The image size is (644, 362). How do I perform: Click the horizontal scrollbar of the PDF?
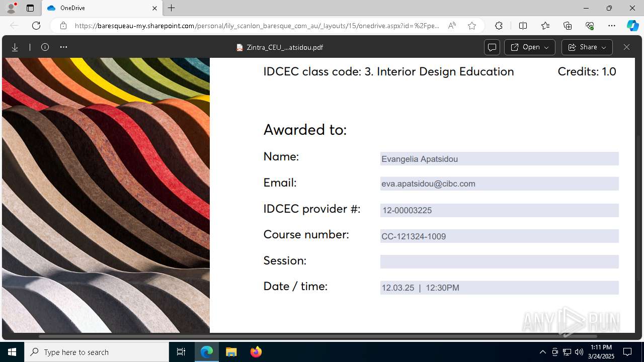[318, 336]
